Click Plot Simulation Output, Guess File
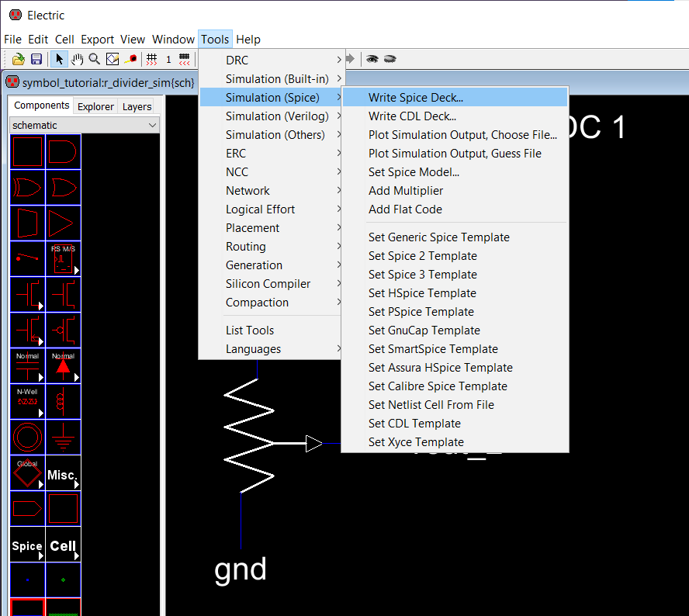Viewport: 689px width, 616px height. (455, 153)
